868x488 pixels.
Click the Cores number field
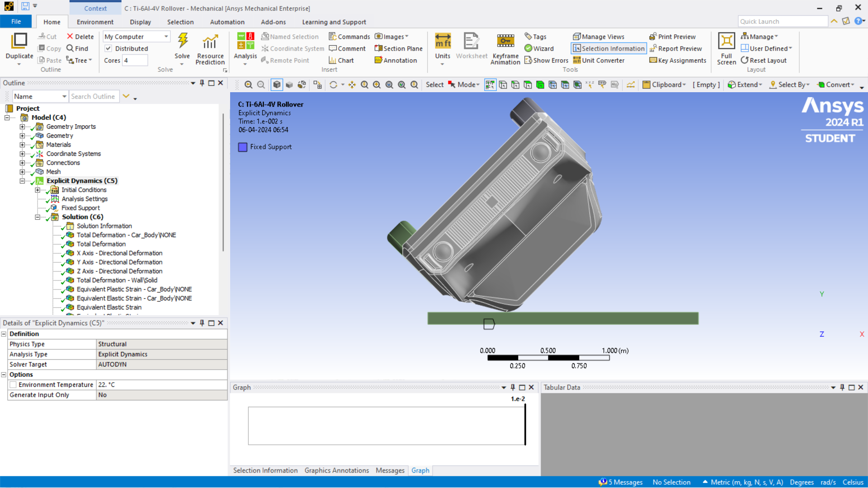click(x=135, y=60)
